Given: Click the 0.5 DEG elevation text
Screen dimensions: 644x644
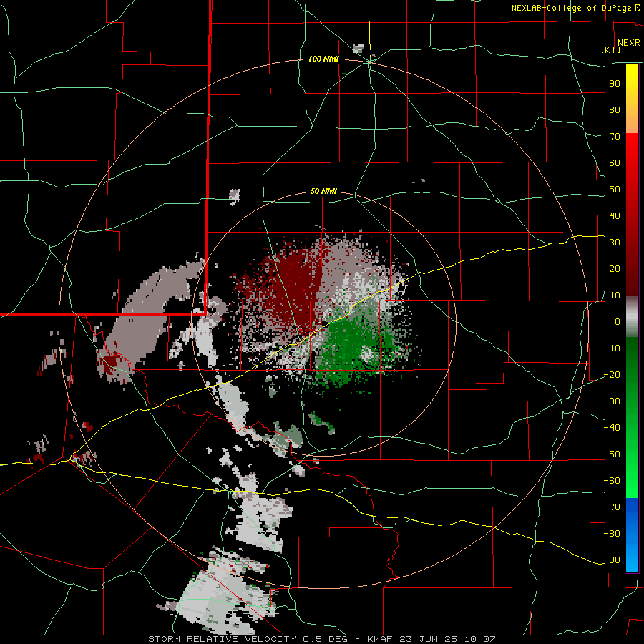Looking at the screenshot, I should pos(326,639).
